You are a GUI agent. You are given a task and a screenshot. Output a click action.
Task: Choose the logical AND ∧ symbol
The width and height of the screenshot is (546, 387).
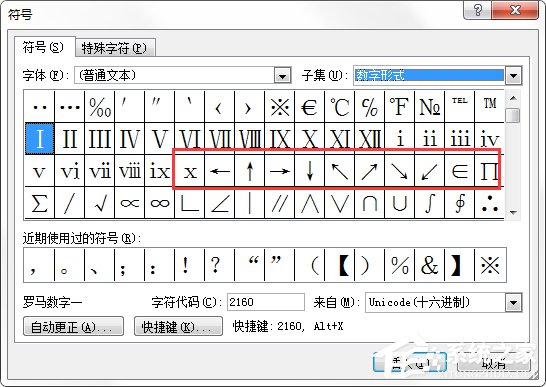(x=310, y=203)
